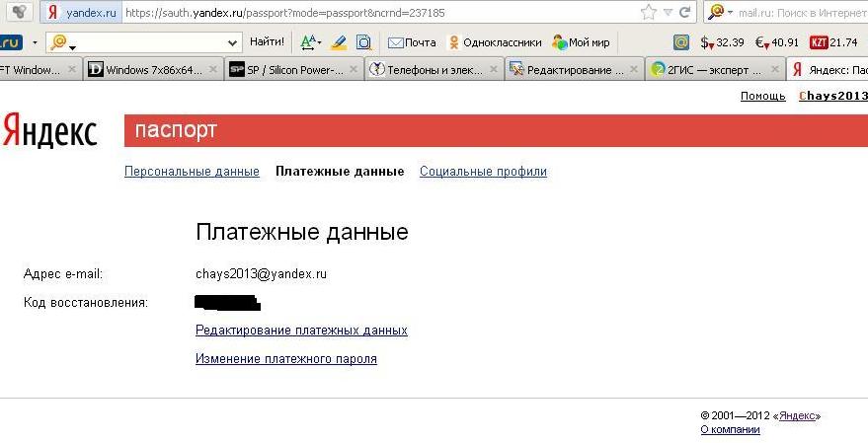
Task: Click the Яндекс copyright link in footer
Action: pos(797,416)
